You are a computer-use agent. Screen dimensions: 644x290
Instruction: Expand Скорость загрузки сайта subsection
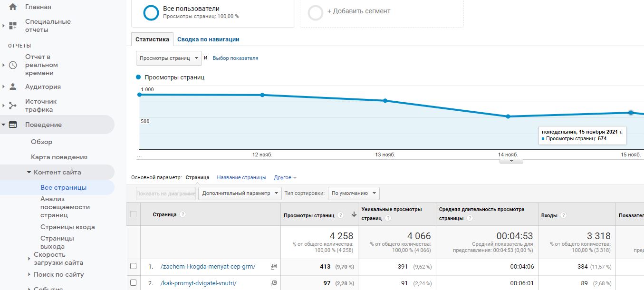[29, 259]
